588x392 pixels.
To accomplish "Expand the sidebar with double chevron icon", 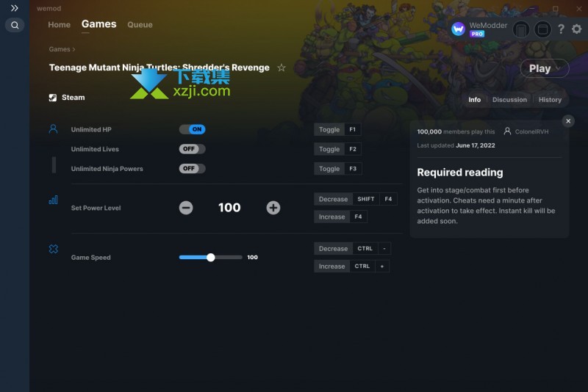I will point(14,8).
